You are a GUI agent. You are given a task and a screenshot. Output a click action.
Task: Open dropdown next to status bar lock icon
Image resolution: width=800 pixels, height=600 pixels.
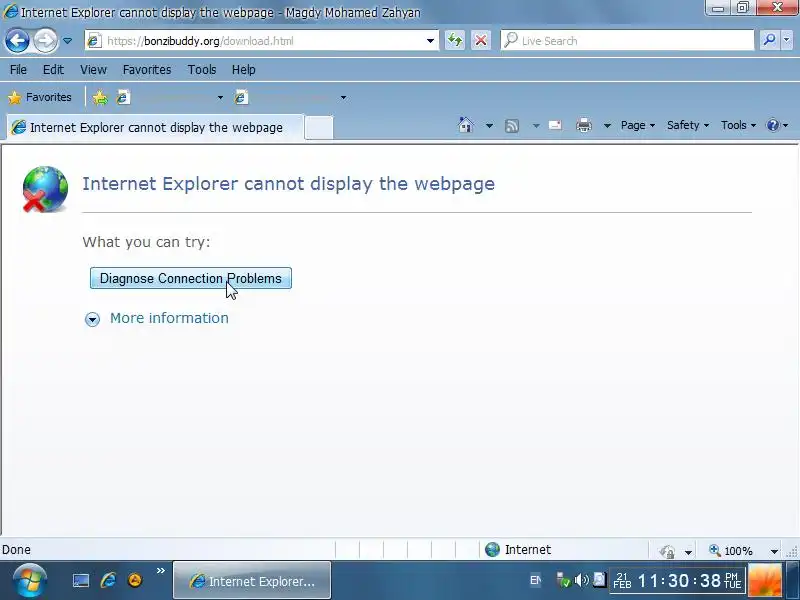pos(688,552)
